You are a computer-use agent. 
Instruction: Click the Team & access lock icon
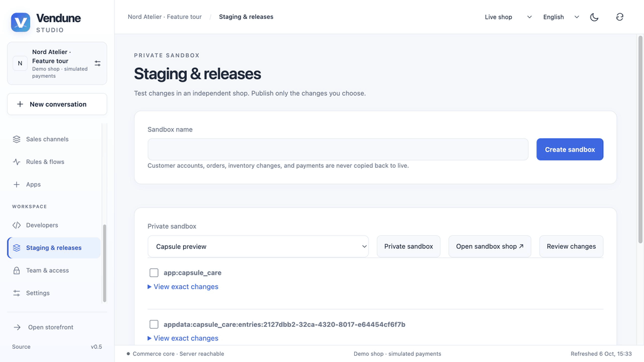pos(16,270)
